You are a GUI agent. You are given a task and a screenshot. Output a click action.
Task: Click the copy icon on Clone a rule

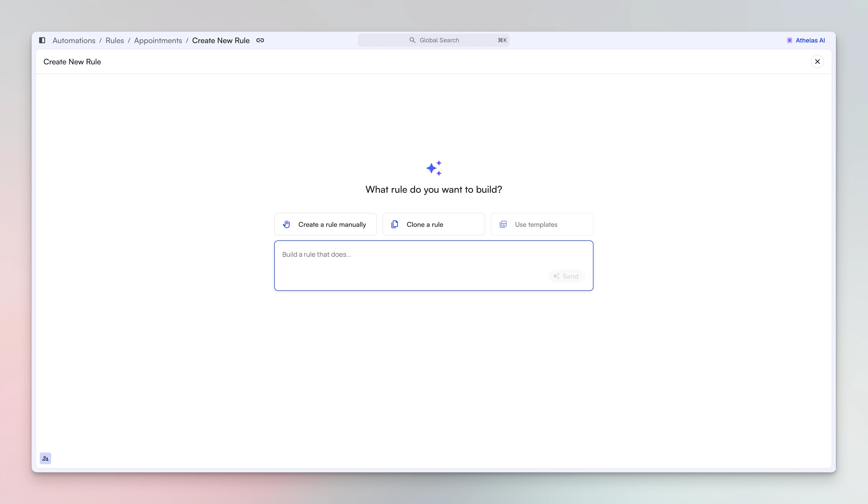click(395, 224)
